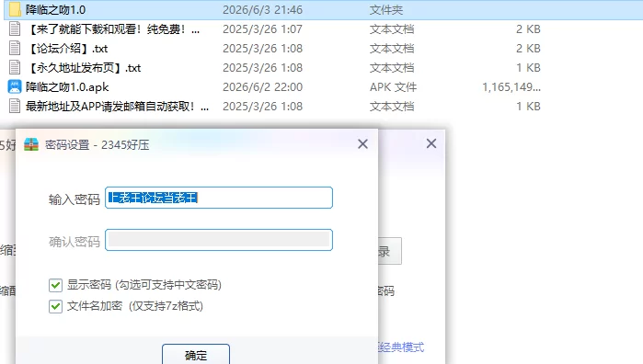Select the file 【来了就能下载和观看!纯免费!
This screenshot has height=364, width=643.
tap(113, 29)
